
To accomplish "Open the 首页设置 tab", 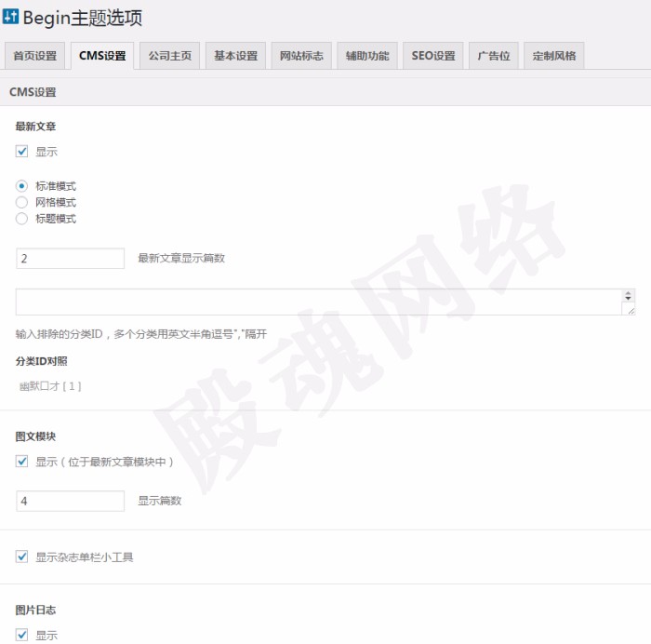I will [35, 56].
